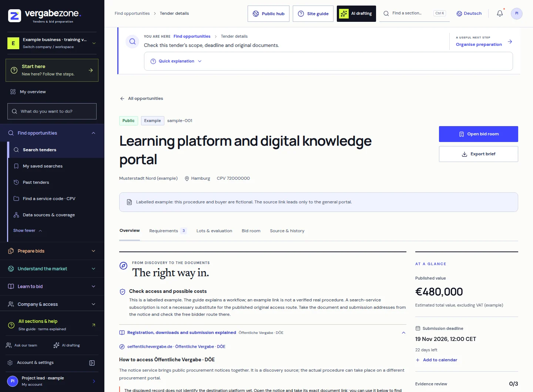Expand the Quick explanation dropdown
Viewport: 533px width, 392px height.
(176, 61)
